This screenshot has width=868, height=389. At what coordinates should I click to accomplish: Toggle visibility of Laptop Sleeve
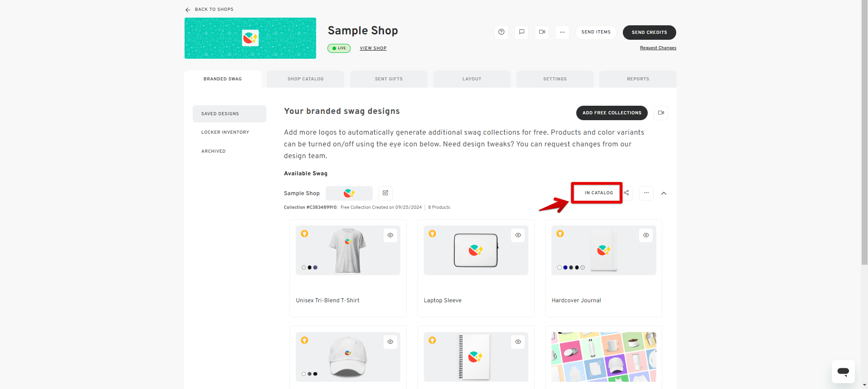(x=518, y=235)
